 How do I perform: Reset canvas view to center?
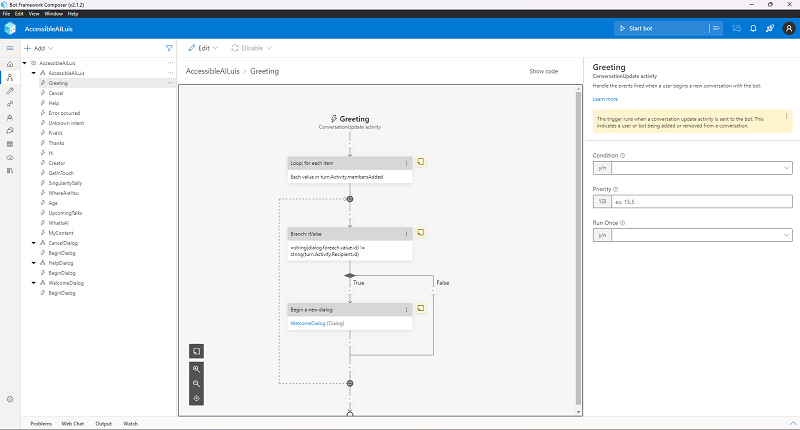(196, 398)
